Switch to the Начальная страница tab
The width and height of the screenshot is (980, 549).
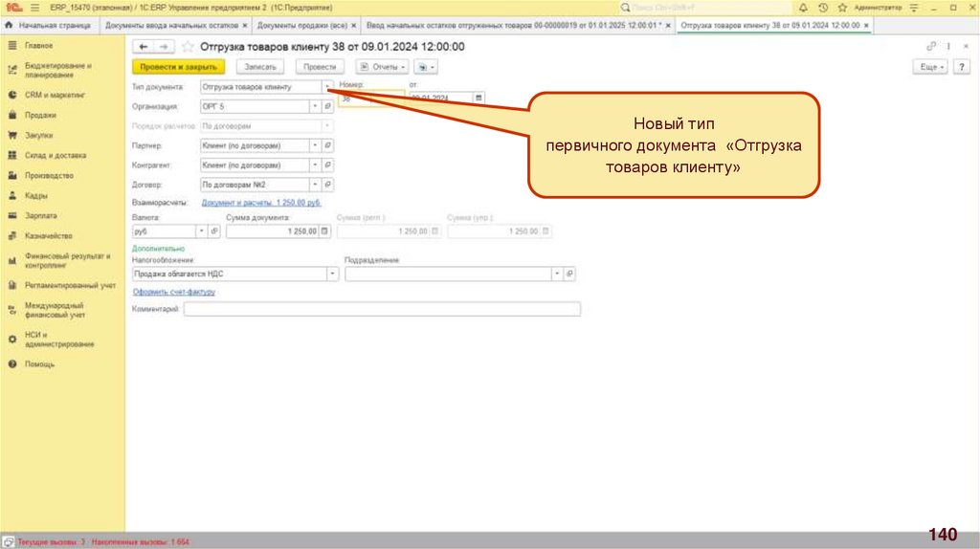pyautogui.click(x=49, y=26)
